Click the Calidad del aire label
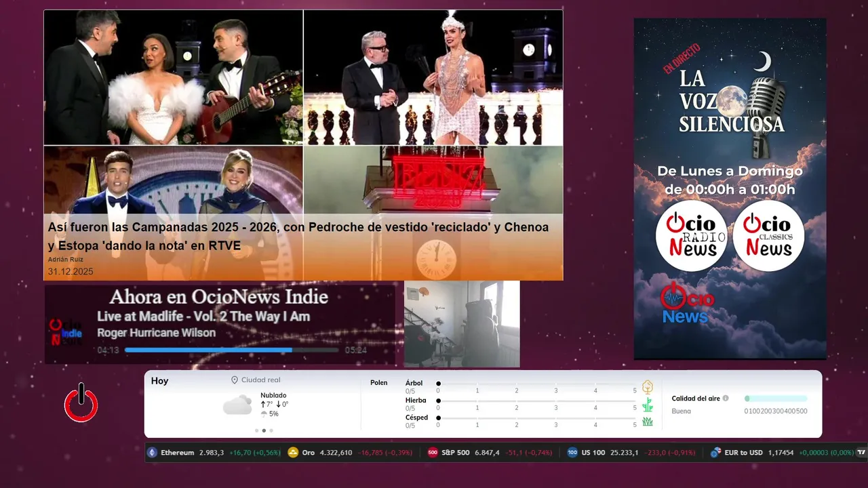868x488 pixels. tap(696, 399)
